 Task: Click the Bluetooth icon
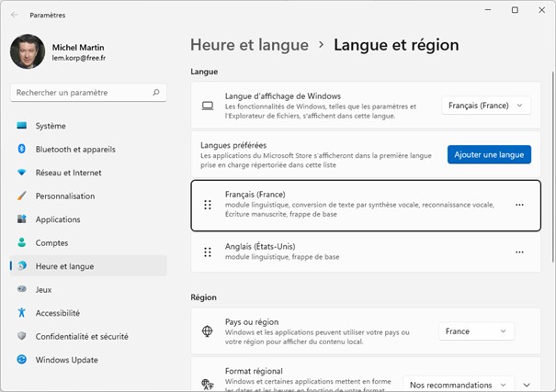point(22,149)
